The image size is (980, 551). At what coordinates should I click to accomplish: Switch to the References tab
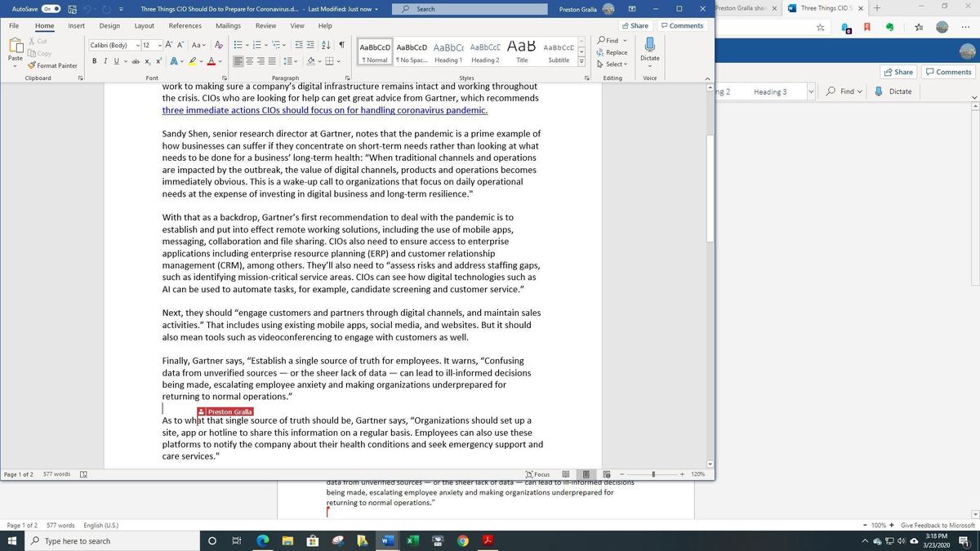[185, 25]
